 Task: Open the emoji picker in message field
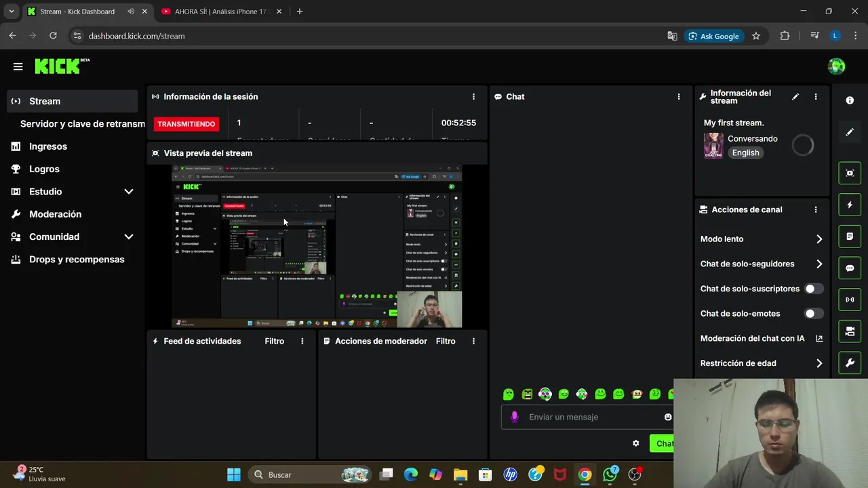pyautogui.click(x=668, y=417)
